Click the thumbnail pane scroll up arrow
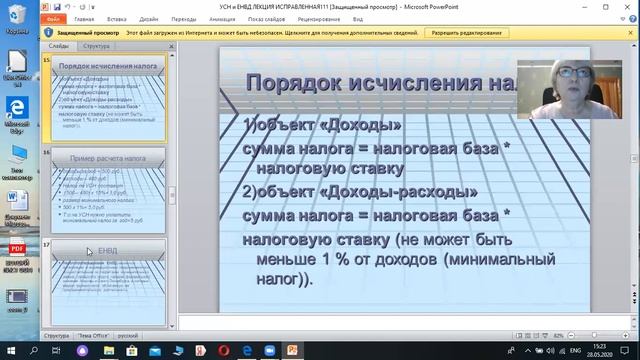 click(x=172, y=55)
